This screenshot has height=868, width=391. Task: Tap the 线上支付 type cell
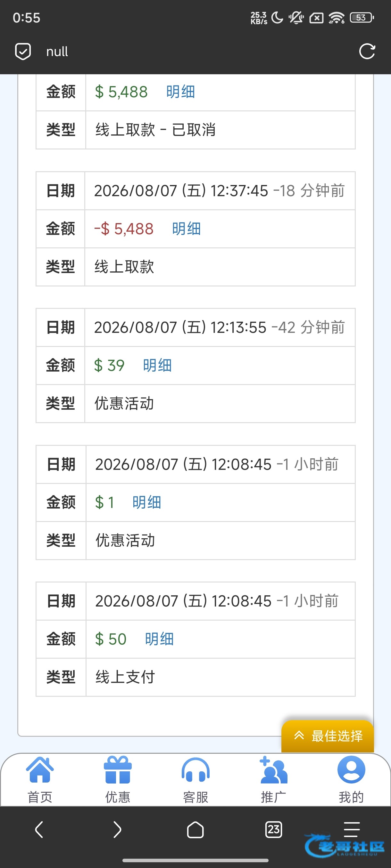point(220,677)
